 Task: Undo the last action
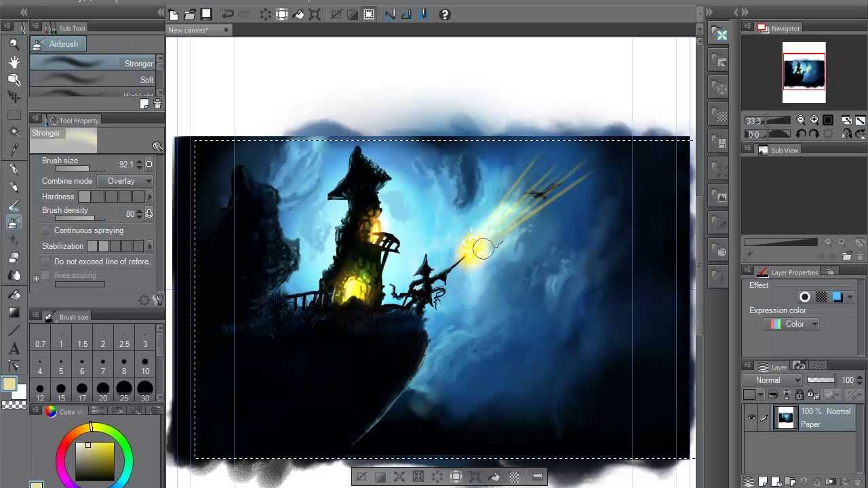click(228, 14)
